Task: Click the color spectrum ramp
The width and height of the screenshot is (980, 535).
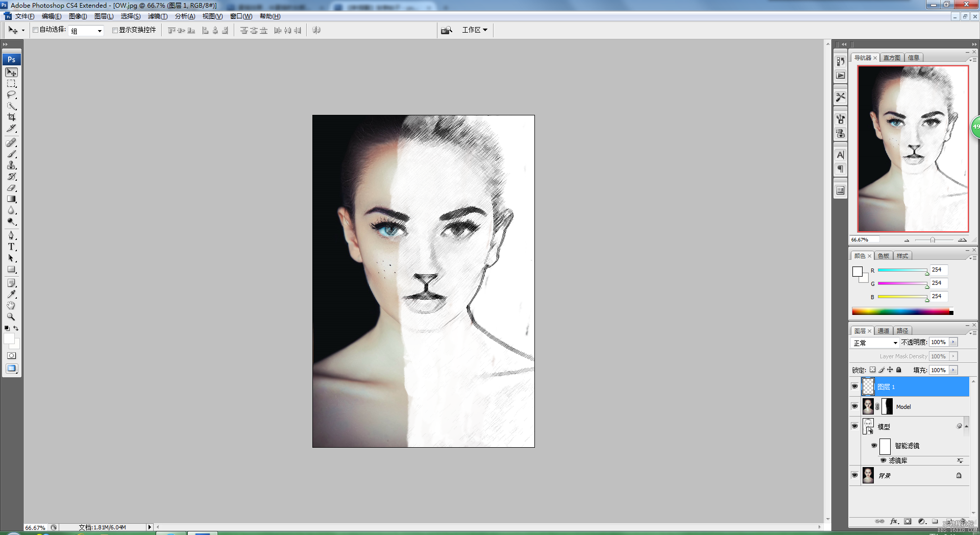Action: 902,311
